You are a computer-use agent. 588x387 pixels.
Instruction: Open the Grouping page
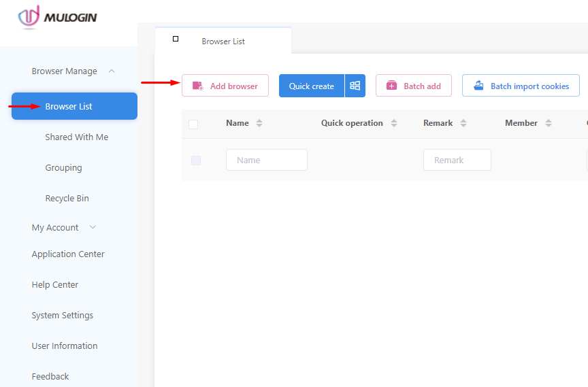coord(63,168)
